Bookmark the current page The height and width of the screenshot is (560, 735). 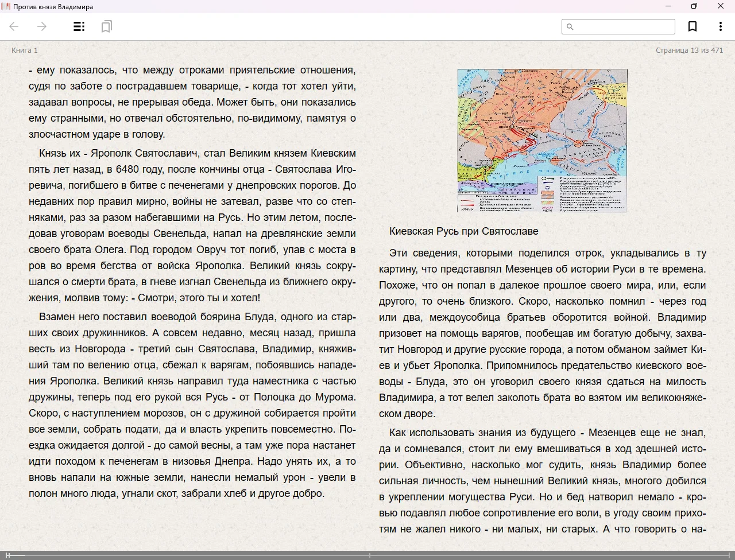tap(693, 26)
